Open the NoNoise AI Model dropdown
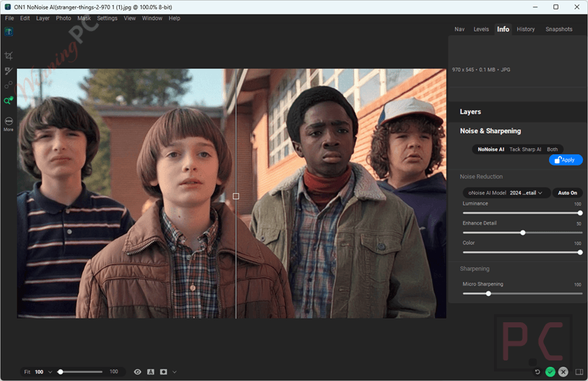 click(506, 192)
